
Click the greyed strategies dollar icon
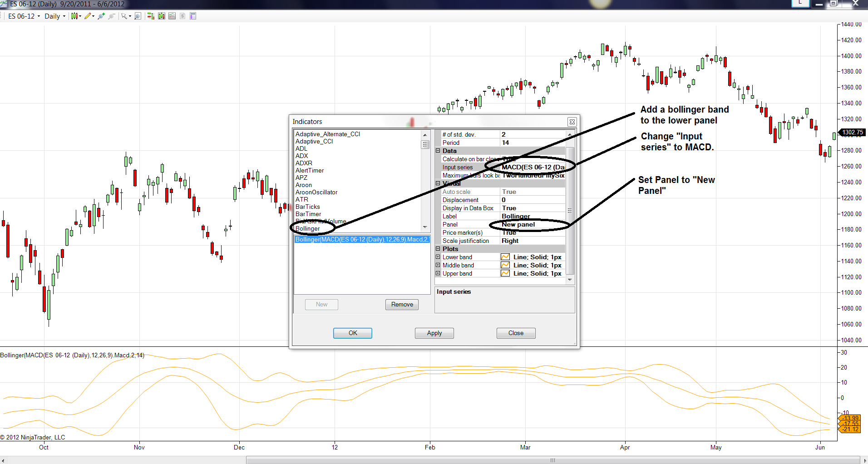[182, 16]
